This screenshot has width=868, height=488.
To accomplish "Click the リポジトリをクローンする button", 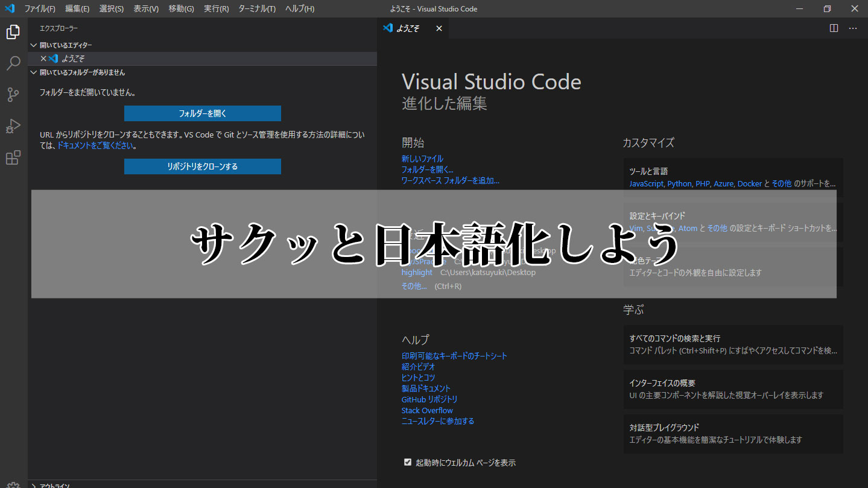I will (202, 166).
